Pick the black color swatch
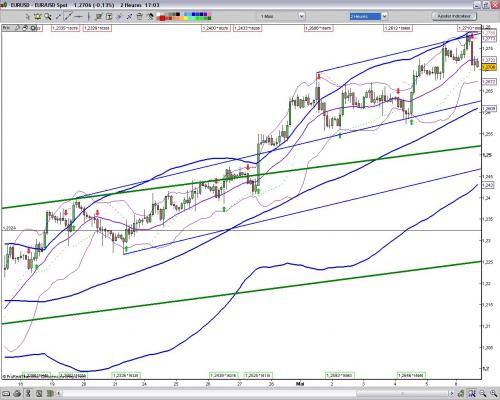The height and width of the screenshot is (400, 500). [178, 14]
